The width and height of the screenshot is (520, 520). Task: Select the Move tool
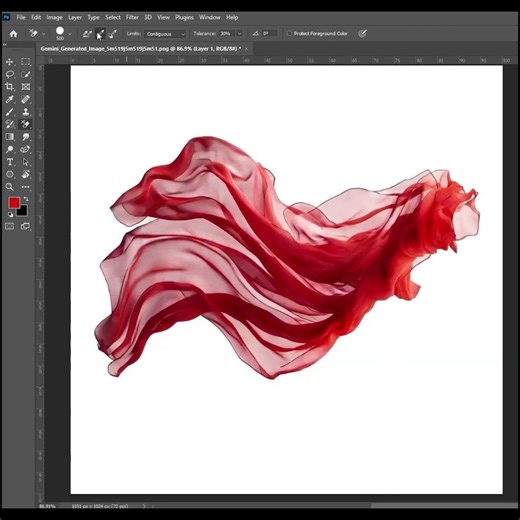pos(9,62)
